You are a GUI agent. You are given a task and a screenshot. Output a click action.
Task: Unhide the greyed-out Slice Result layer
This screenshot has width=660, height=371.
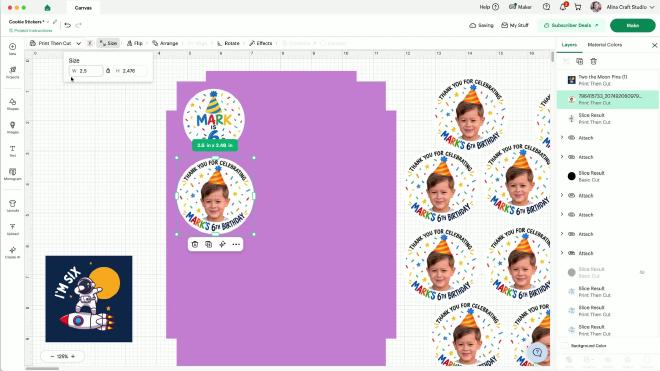click(x=642, y=272)
